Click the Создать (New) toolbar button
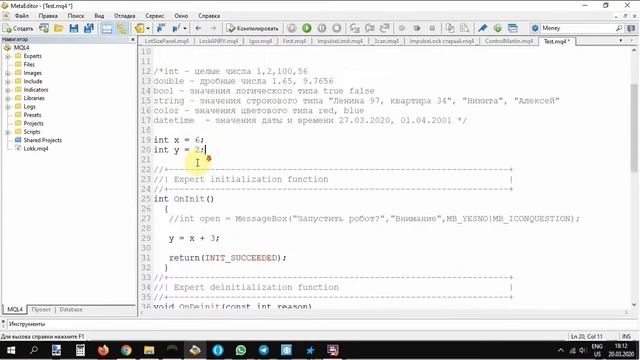Screen dimensions: 640x360 [18, 28]
